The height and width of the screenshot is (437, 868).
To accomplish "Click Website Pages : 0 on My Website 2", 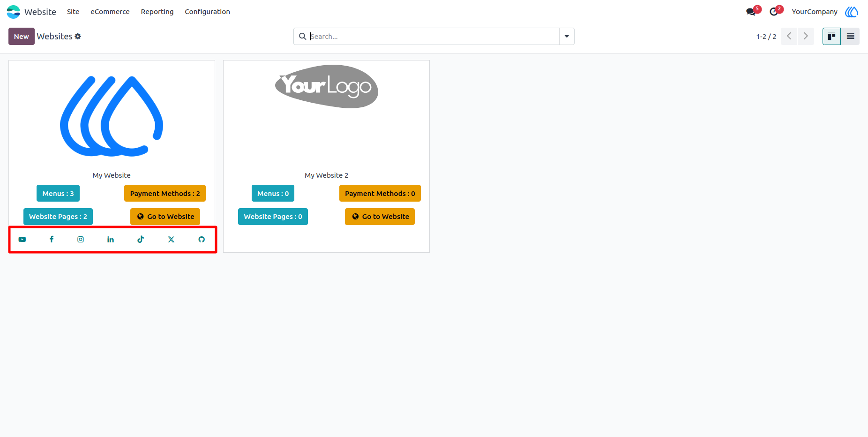I will pyautogui.click(x=273, y=217).
